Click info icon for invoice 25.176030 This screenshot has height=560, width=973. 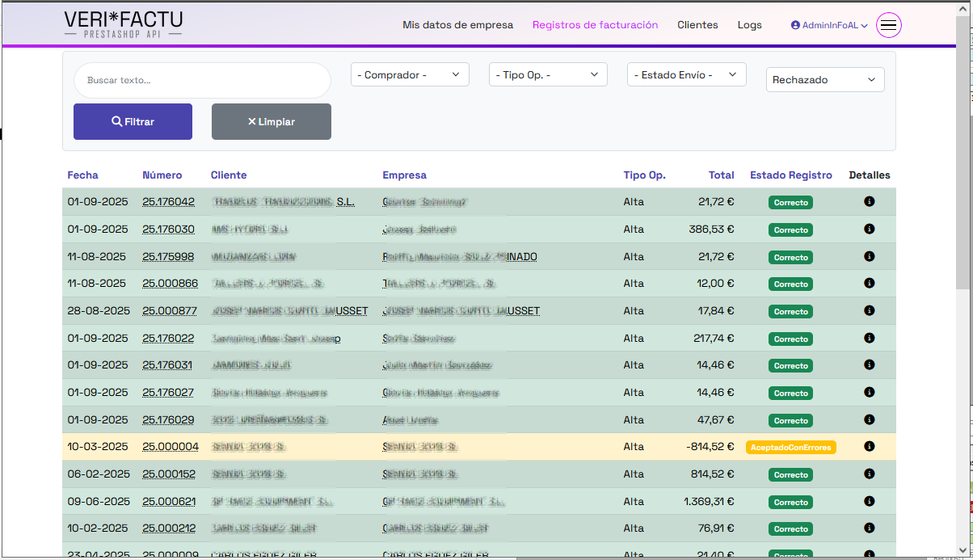869,229
